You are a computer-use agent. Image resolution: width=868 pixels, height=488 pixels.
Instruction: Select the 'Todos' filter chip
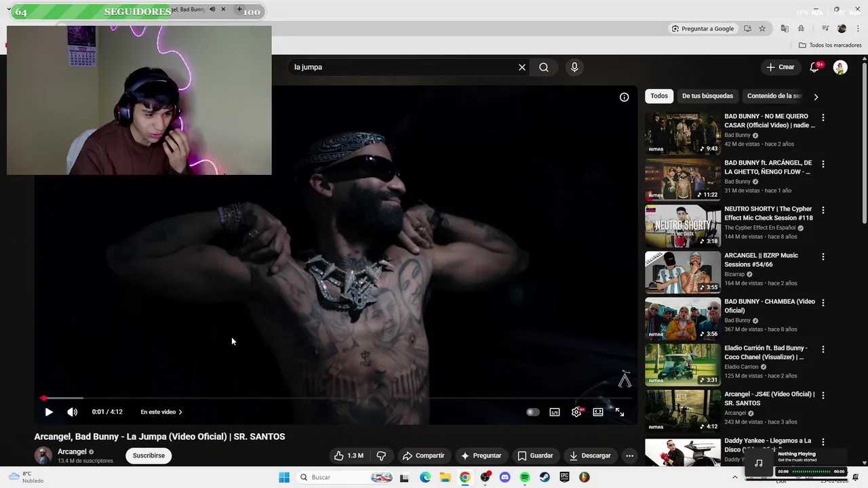(659, 96)
